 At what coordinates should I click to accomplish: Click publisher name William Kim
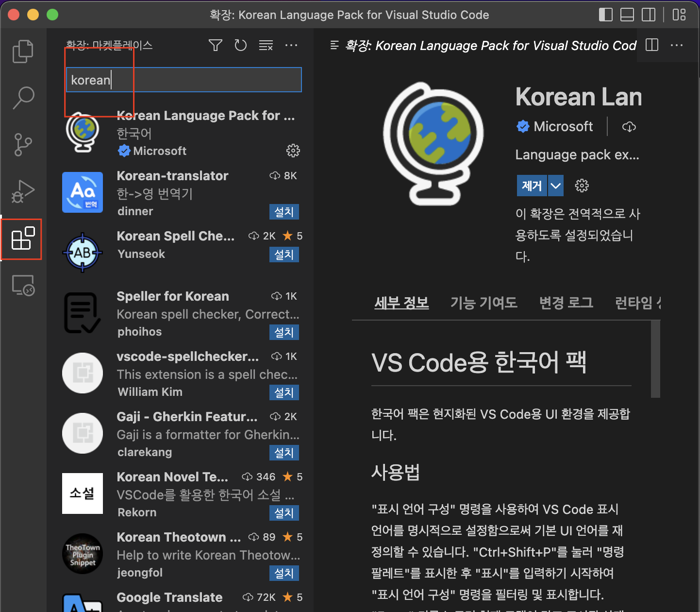150,392
